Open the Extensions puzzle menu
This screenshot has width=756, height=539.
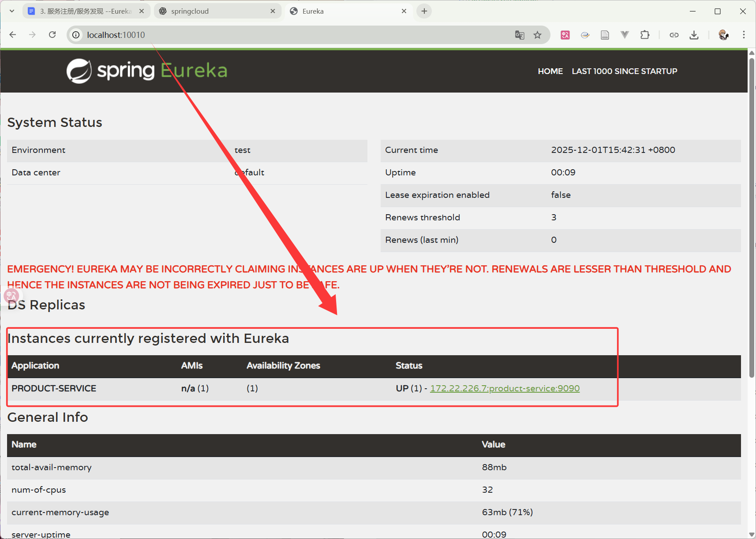click(x=645, y=35)
